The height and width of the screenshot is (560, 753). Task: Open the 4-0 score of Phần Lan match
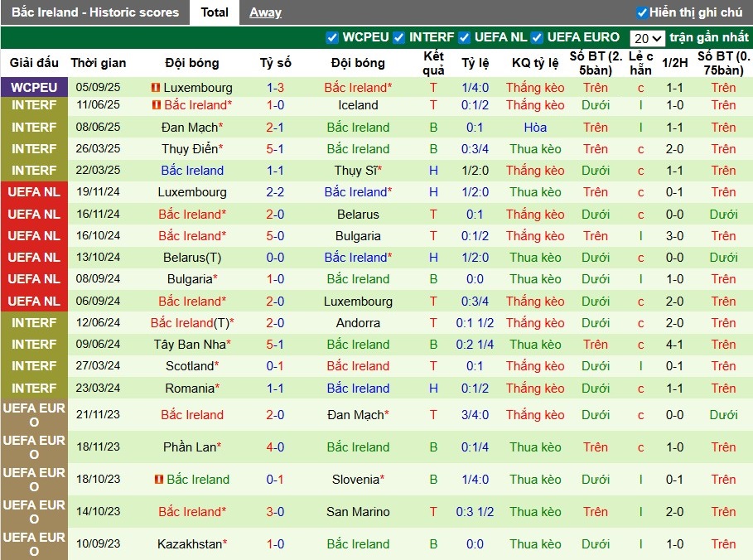click(275, 447)
